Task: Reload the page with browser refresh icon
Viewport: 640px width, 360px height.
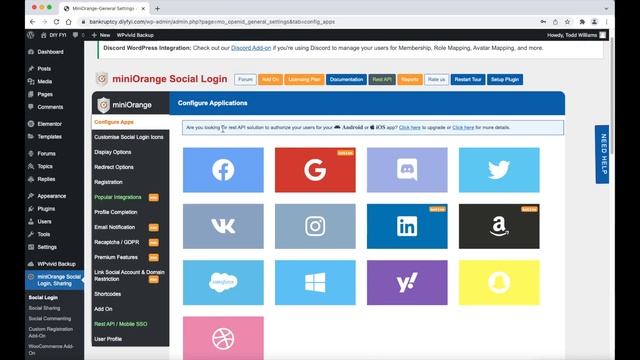Action: pos(56,22)
